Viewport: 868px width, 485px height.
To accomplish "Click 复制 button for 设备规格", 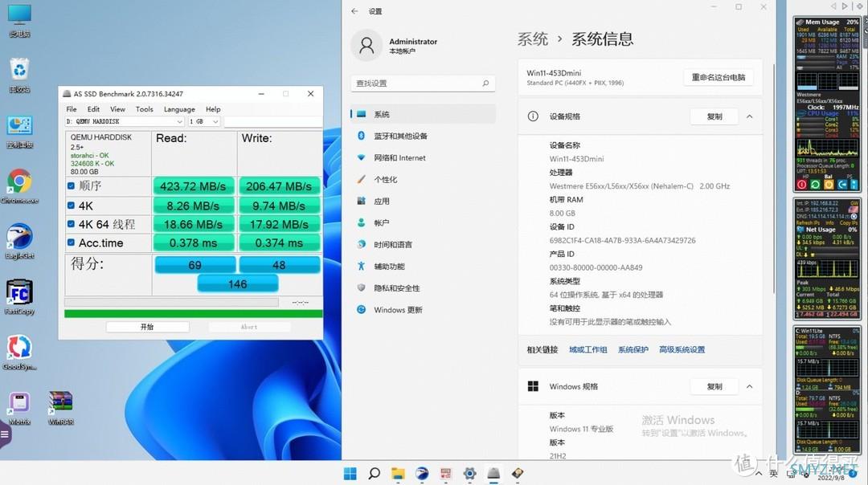I will 714,116.
